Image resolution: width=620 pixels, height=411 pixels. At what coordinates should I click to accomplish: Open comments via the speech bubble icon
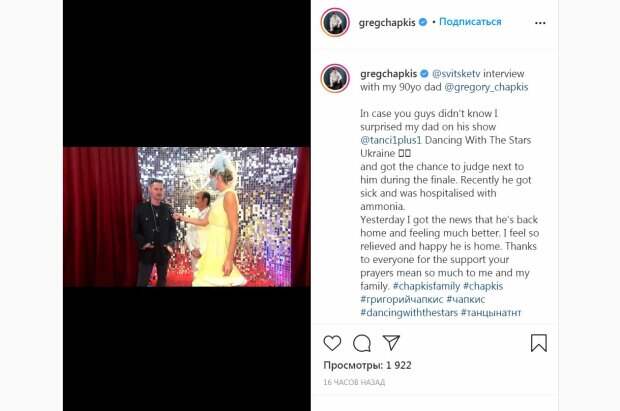tap(362, 343)
